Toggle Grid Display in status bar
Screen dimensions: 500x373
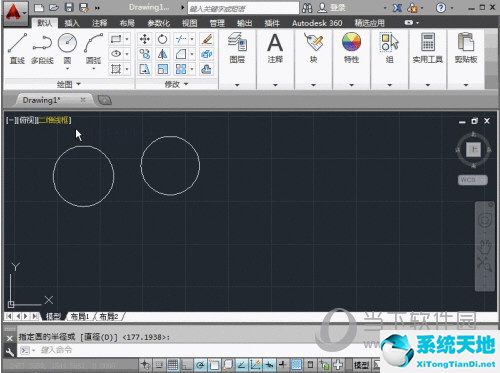(173, 365)
